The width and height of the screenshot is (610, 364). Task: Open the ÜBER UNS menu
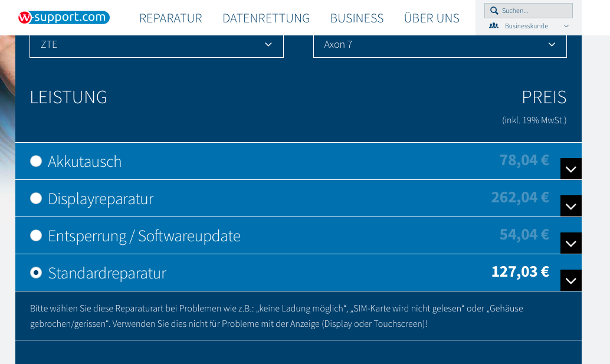point(431,18)
